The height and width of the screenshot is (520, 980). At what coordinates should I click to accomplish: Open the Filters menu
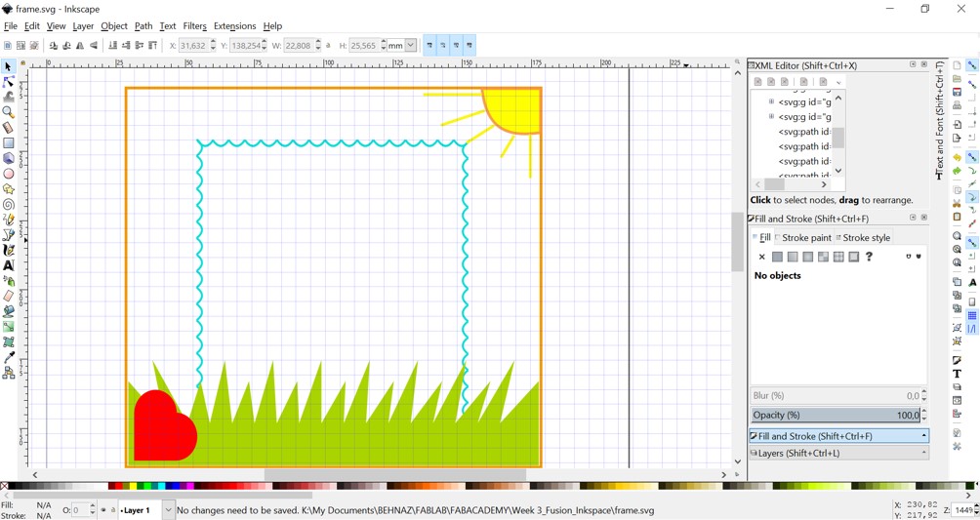[194, 26]
